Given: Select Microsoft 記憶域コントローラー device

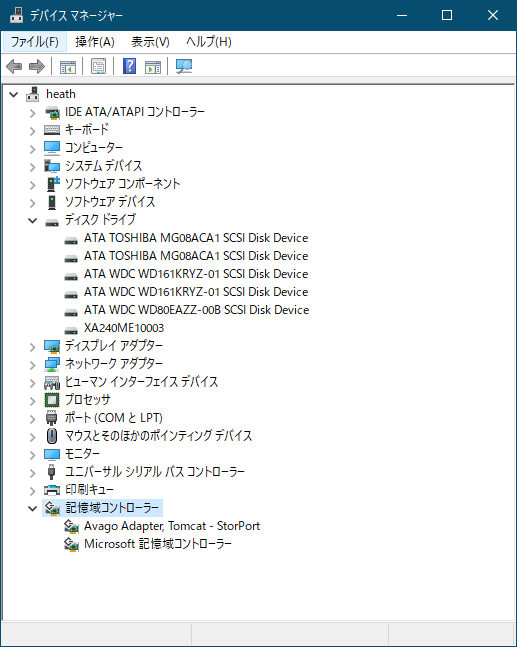Looking at the screenshot, I should coord(158,544).
